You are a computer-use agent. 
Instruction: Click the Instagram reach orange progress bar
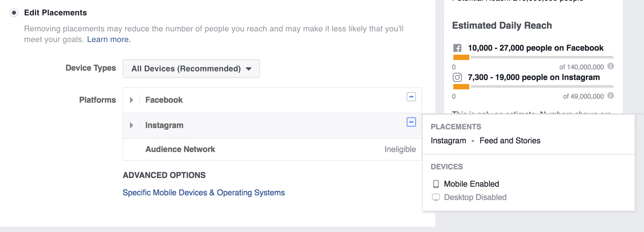(461, 87)
